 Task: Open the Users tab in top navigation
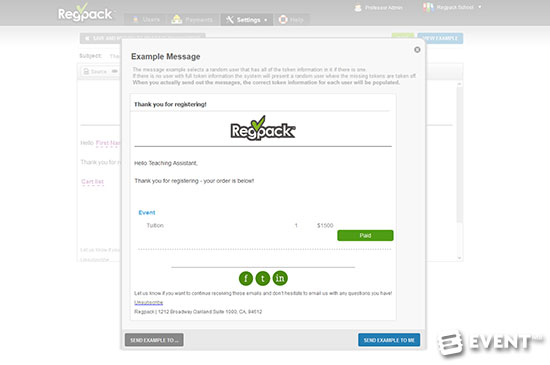pos(147,20)
